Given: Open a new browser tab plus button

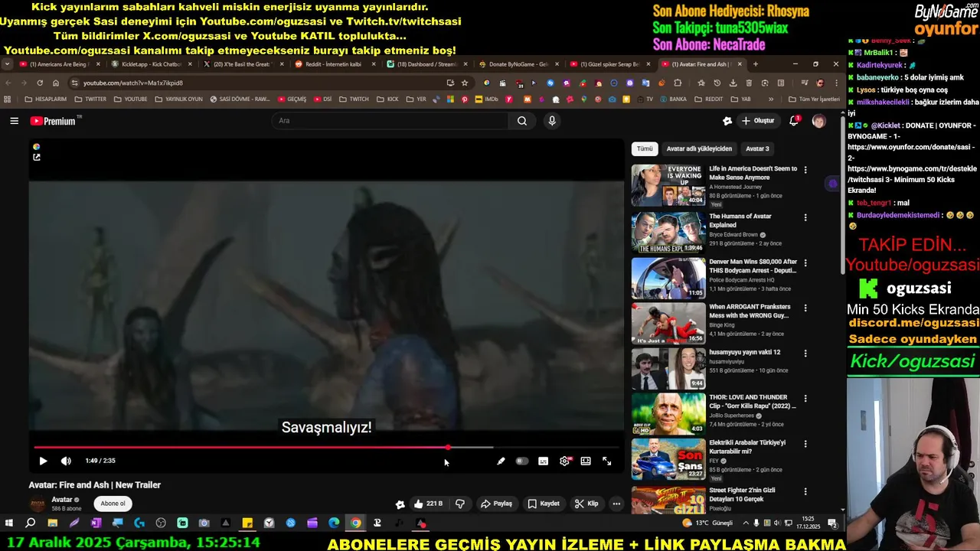Looking at the screenshot, I should [755, 64].
